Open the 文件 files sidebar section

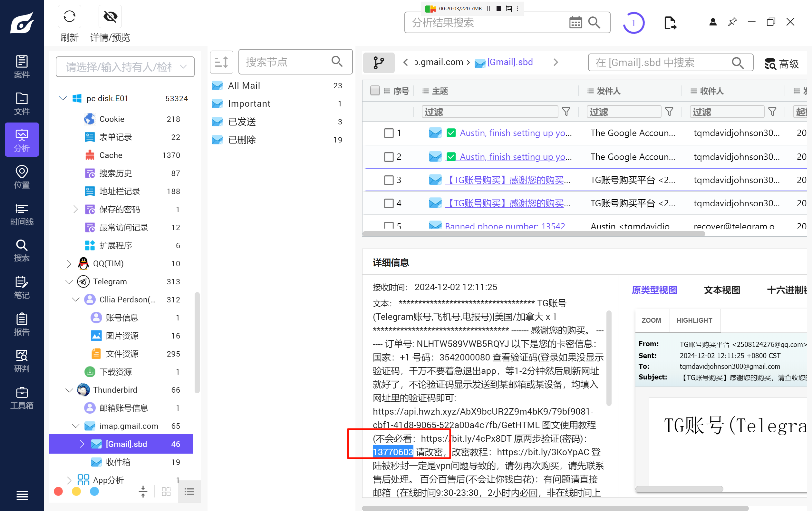pyautogui.click(x=22, y=103)
